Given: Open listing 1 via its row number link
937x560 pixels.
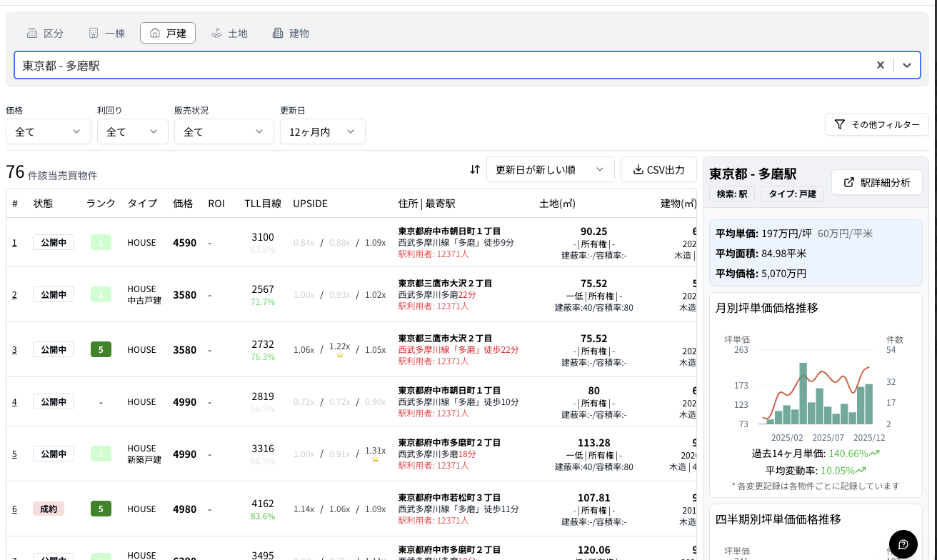Looking at the screenshot, I should [x=14, y=242].
